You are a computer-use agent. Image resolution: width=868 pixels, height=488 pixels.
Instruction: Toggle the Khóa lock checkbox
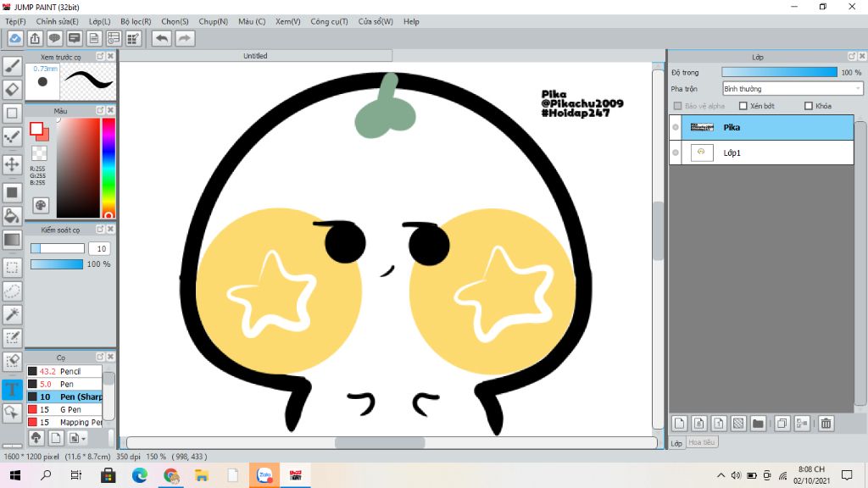point(808,106)
